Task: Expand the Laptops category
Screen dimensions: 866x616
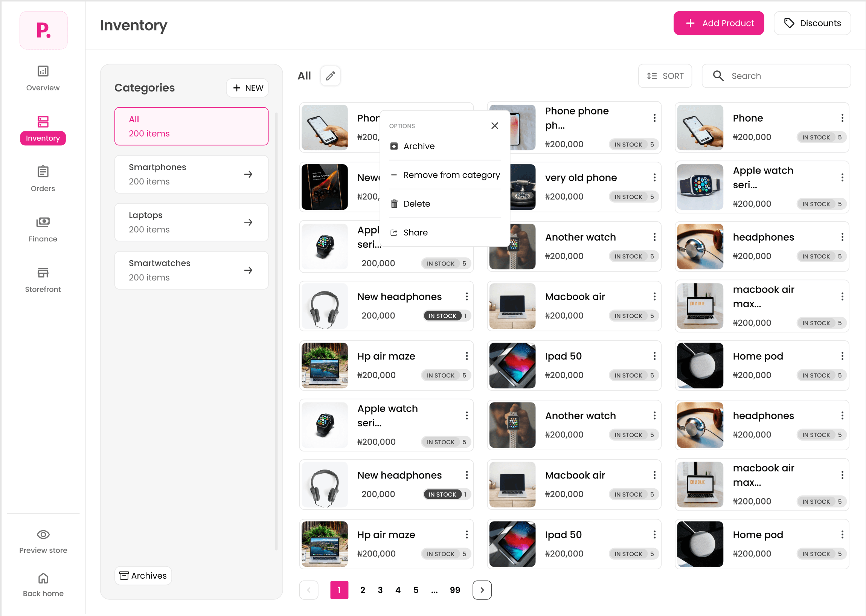Action: (248, 222)
